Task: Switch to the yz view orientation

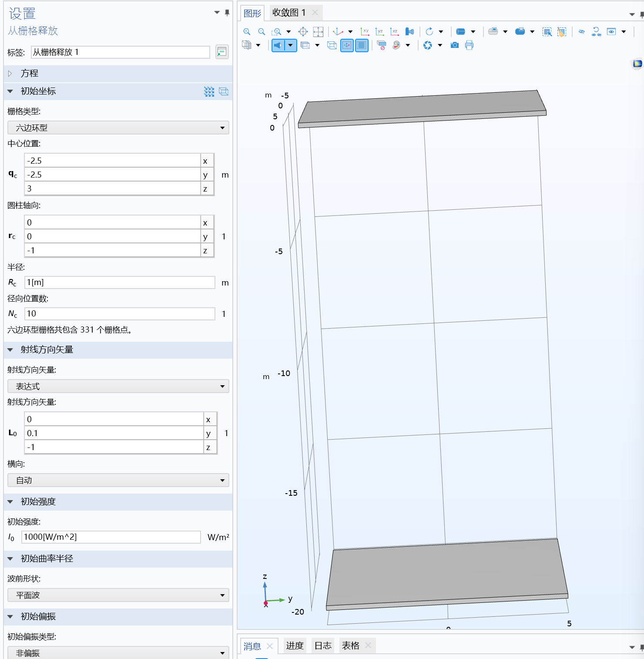Action: tap(379, 31)
